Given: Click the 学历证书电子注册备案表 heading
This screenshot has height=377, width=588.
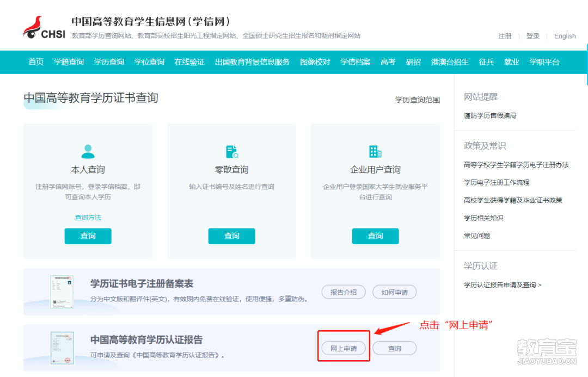Looking at the screenshot, I should (142, 283).
